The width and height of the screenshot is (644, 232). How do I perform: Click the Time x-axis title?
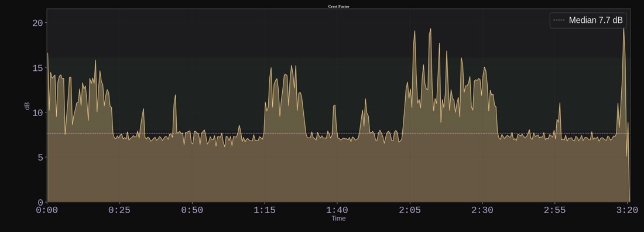click(338, 219)
